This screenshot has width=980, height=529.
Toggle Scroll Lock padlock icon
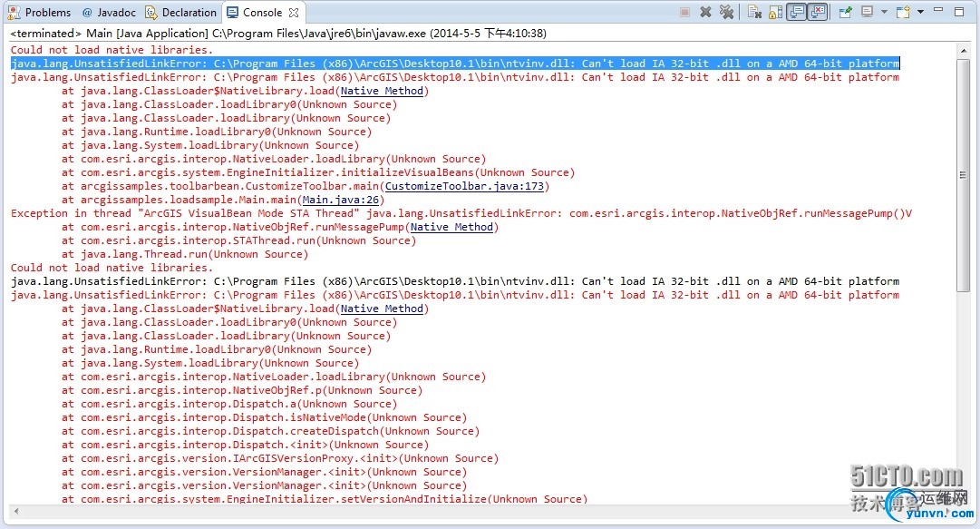pyautogui.click(x=776, y=12)
